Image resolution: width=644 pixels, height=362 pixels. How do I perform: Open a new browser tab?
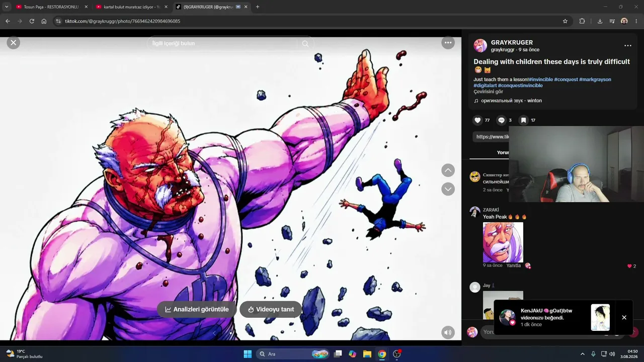pos(258,7)
